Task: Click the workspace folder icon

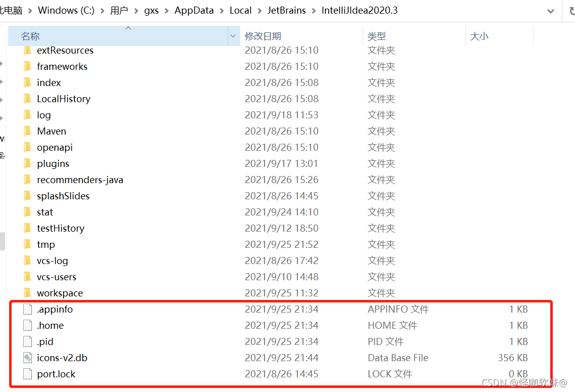Action: coord(27,293)
